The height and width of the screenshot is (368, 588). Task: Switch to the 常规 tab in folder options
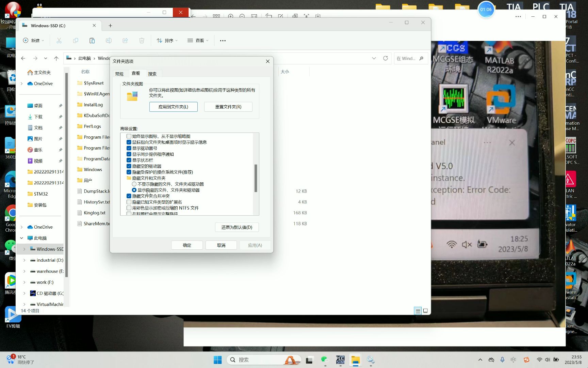[x=119, y=74]
